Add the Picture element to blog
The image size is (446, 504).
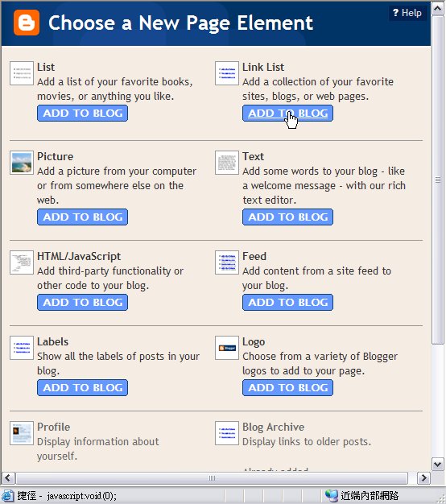[x=83, y=217]
